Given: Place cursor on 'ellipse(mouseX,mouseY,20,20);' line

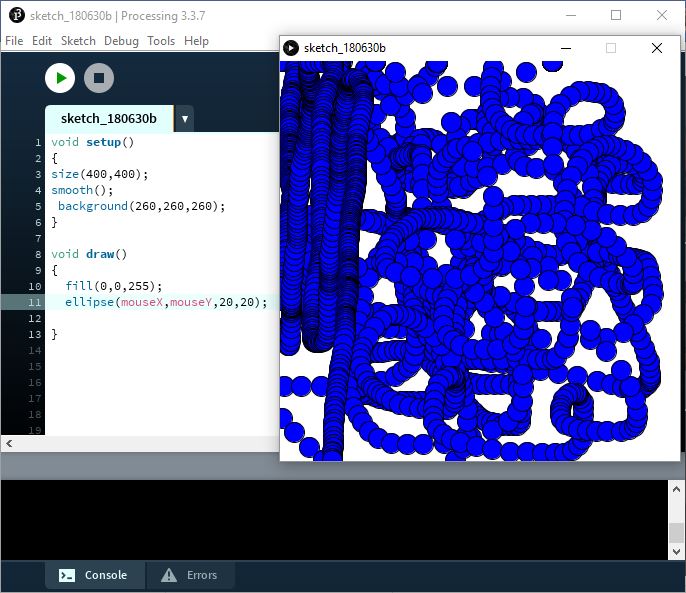Looking at the screenshot, I should (166, 302).
